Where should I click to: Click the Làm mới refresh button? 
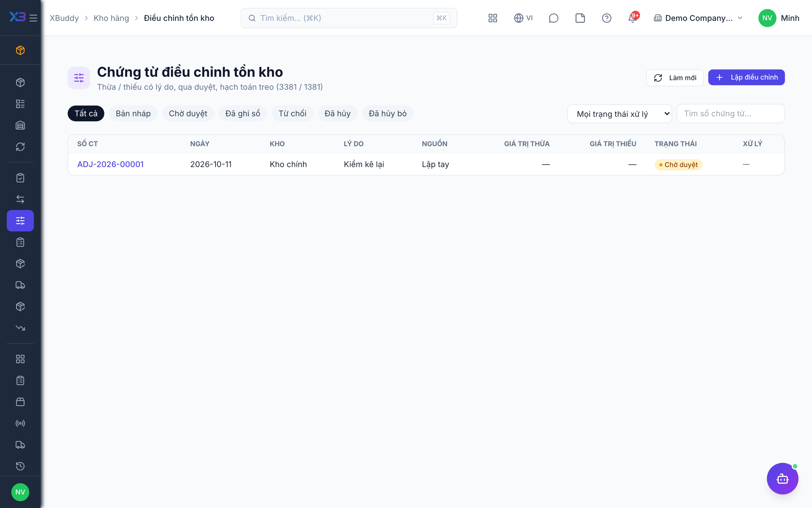675,78
